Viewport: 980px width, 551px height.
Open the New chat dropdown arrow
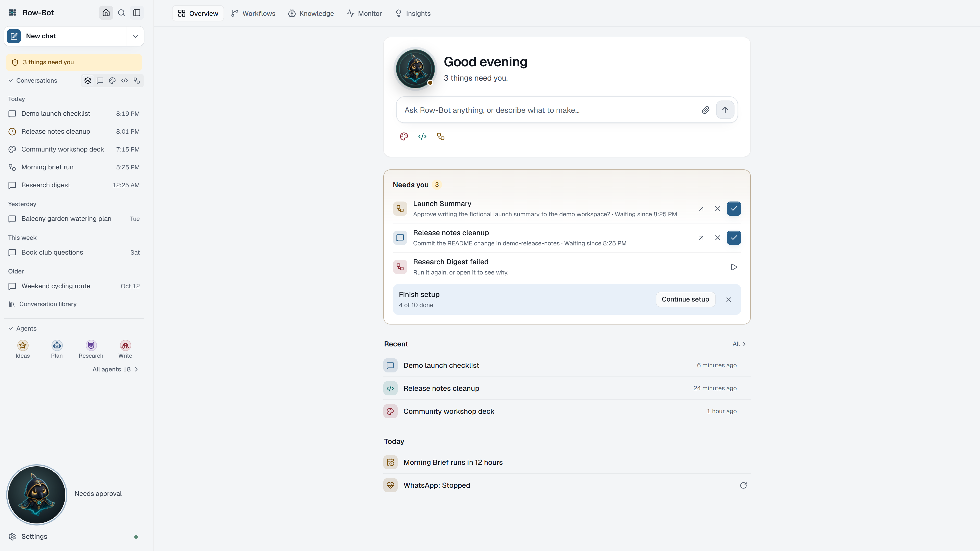136,36
